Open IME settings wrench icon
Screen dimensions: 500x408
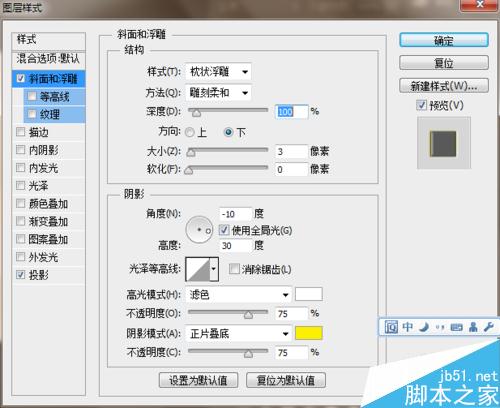click(x=489, y=327)
